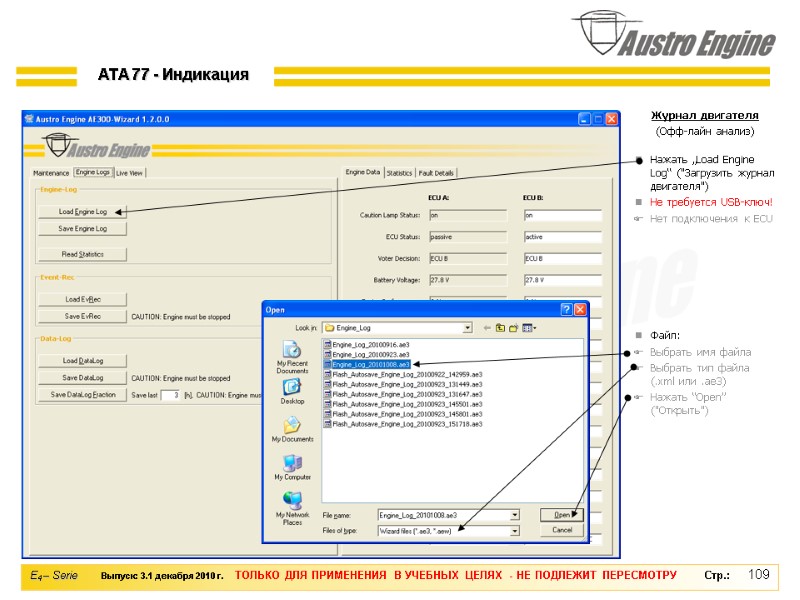Click the back arrow in Open dialog toolbar
The width and height of the screenshot is (800, 600).
coord(487,328)
